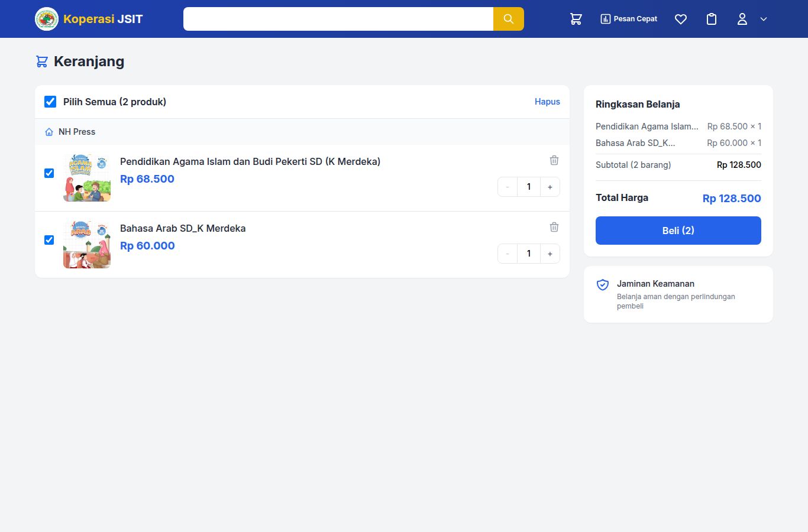Decrease quantity of Pendidikan Agama Islam
The height and width of the screenshot is (532, 808).
508,187
